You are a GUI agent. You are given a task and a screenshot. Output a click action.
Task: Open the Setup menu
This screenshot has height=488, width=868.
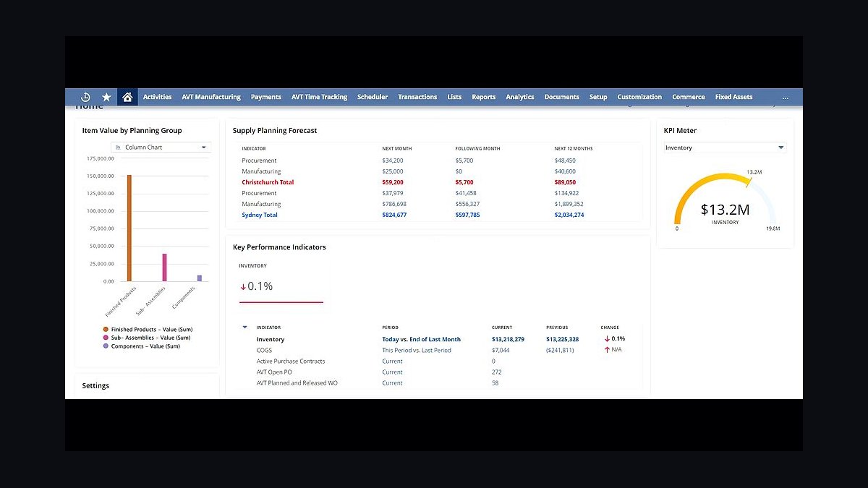pyautogui.click(x=598, y=97)
